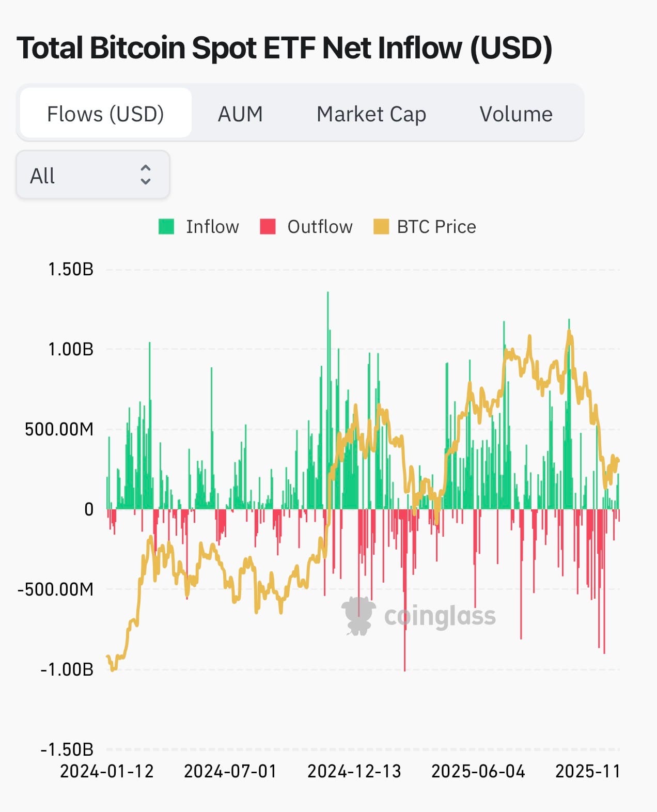Click the chart title heading
This screenshot has height=812, width=657.
pyautogui.click(x=285, y=48)
